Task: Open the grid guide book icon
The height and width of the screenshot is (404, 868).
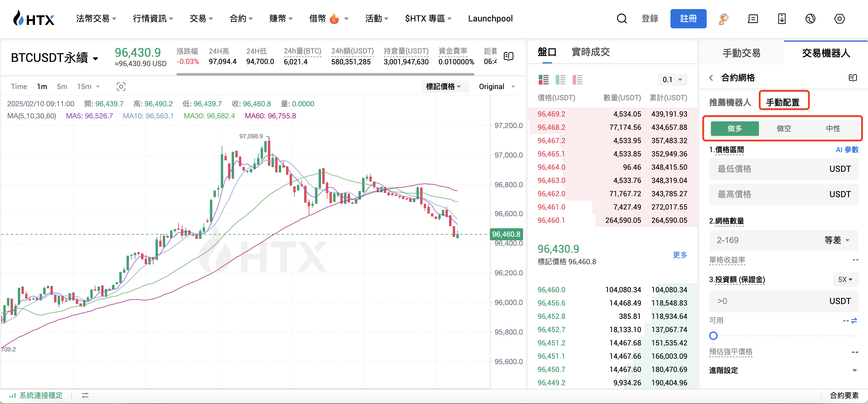Action: click(853, 78)
